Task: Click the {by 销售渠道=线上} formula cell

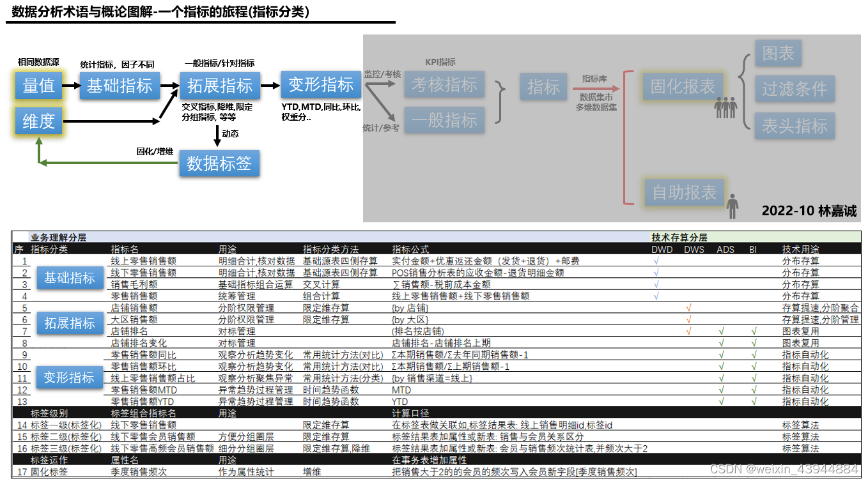Action: pos(432,378)
